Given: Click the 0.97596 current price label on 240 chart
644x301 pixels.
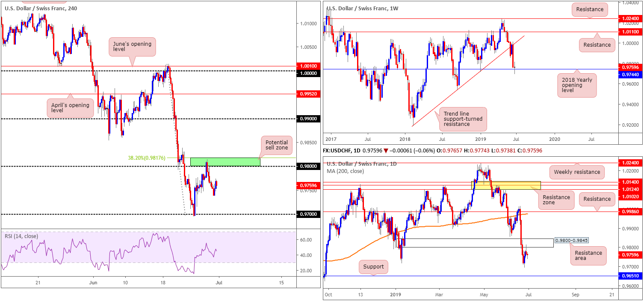Looking at the screenshot, I should click(309, 185).
